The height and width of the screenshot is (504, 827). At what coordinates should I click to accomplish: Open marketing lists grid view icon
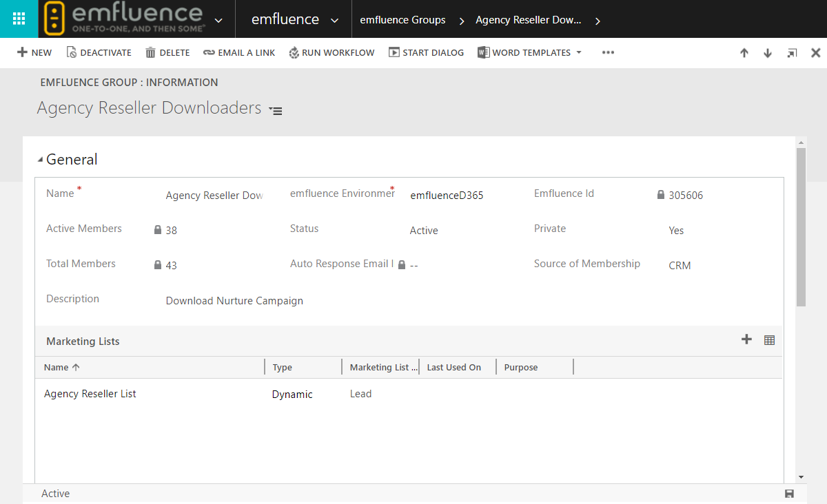[770, 339]
